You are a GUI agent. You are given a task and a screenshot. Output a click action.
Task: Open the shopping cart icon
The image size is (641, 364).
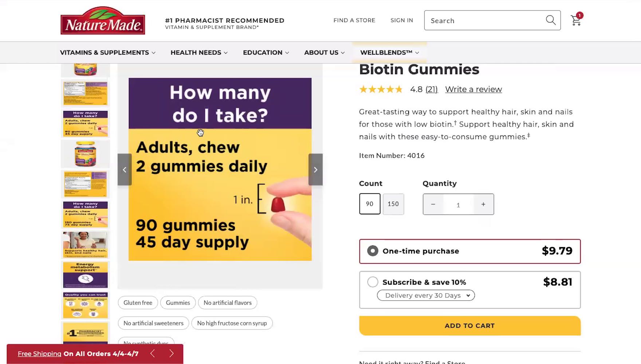click(576, 20)
